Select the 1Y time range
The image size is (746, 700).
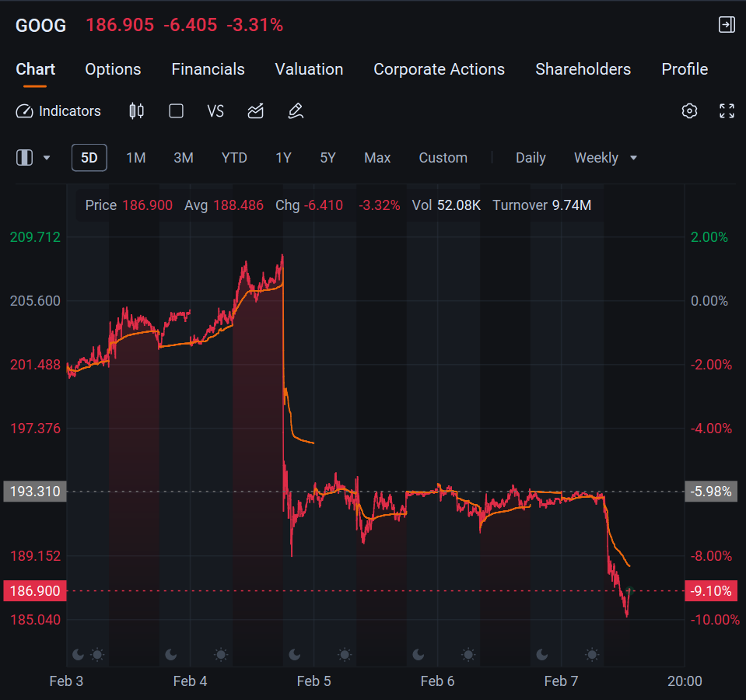click(283, 158)
